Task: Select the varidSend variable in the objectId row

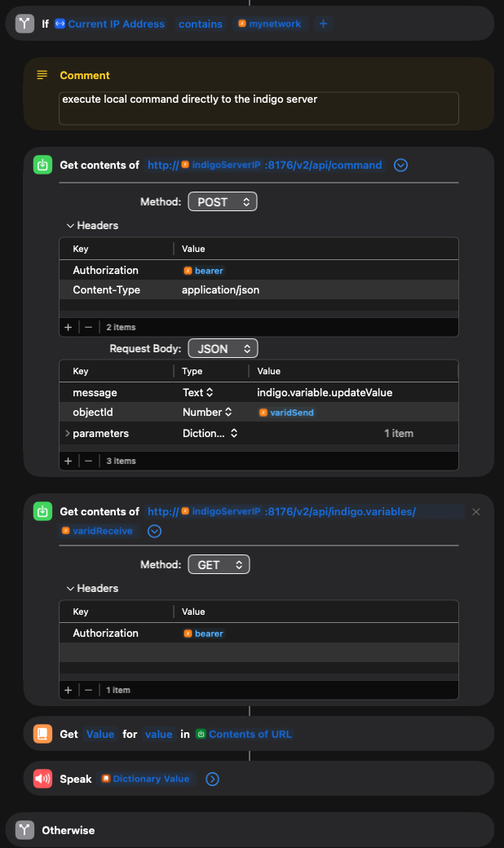Action: (286, 413)
